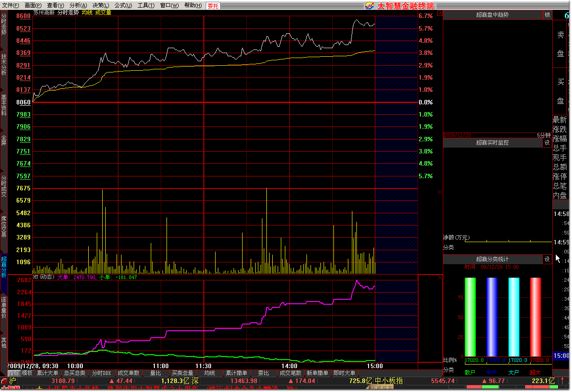Click the plus icon atop the percent axis
Viewport: 572px width, 392px height.
(x=440, y=13)
